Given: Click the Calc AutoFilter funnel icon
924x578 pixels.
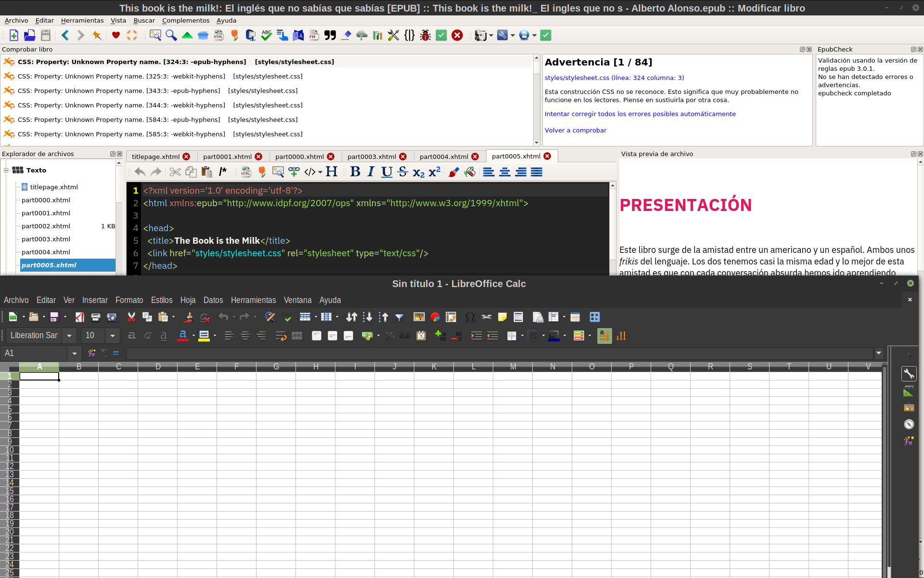Looking at the screenshot, I should click(399, 317).
